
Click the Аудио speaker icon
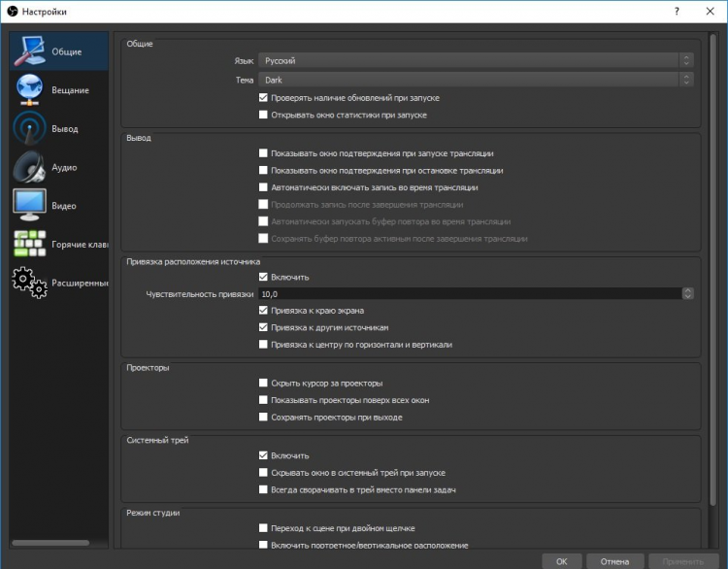(29, 167)
